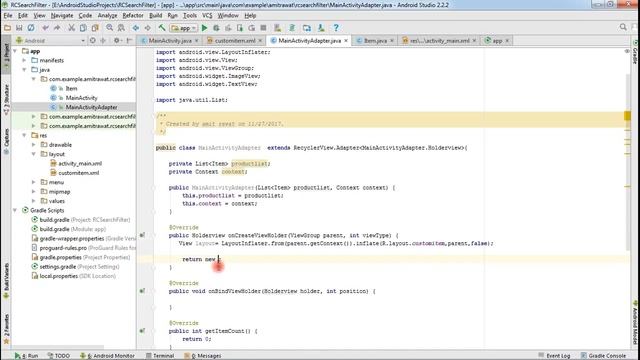Expand the manifests folder
This screenshot has width=640, height=360.
point(24,60)
